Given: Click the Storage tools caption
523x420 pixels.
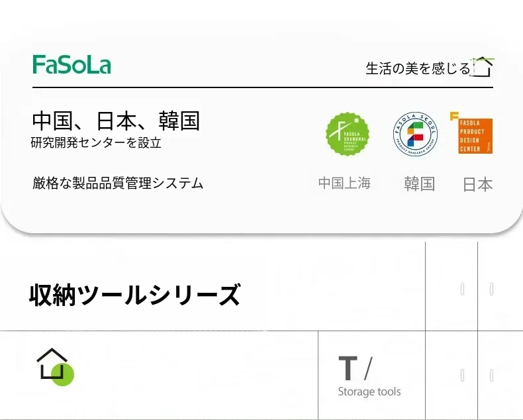Looking at the screenshot, I should [369, 392].
